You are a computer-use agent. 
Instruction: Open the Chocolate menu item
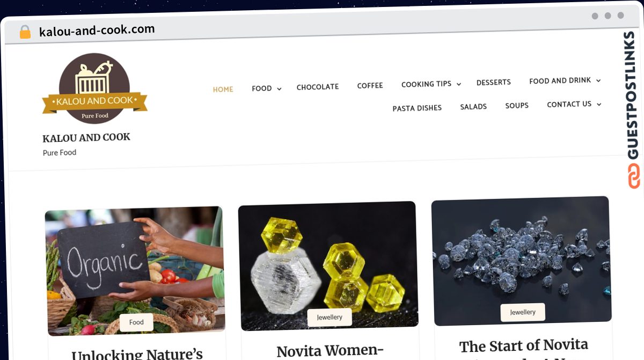tap(318, 87)
